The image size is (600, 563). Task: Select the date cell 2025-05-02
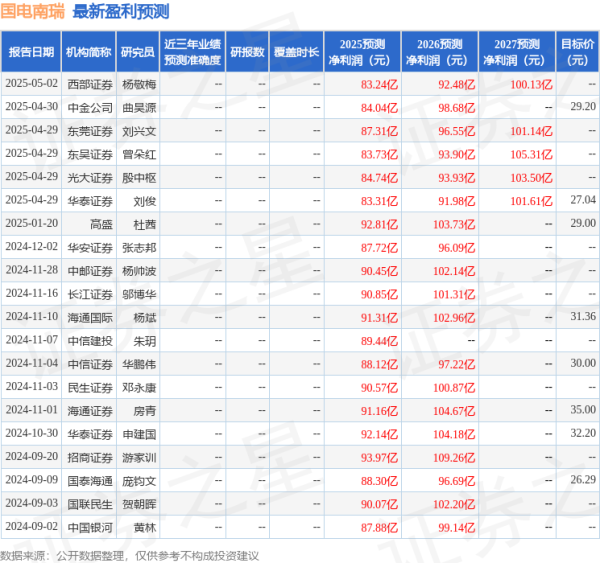point(31,83)
